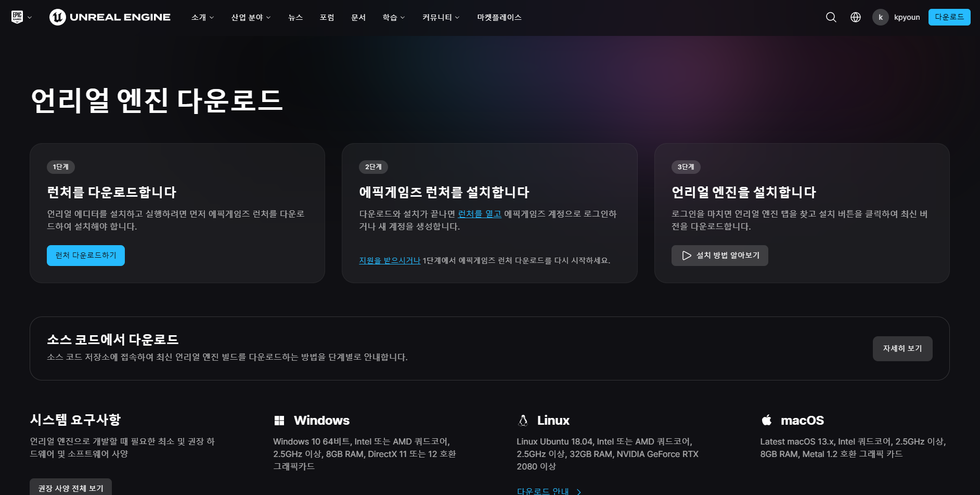Image resolution: width=980 pixels, height=495 pixels.
Task: Open the 뉴스 menu item
Action: pos(295,17)
